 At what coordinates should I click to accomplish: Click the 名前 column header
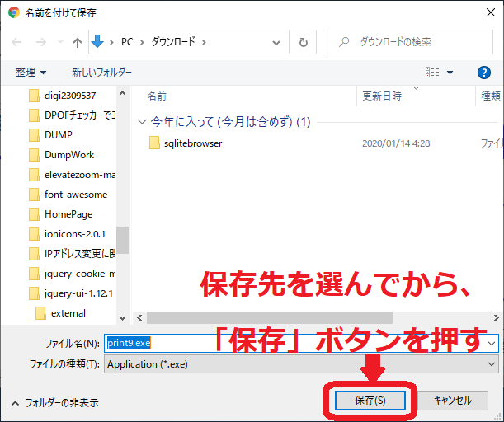[157, 96]
